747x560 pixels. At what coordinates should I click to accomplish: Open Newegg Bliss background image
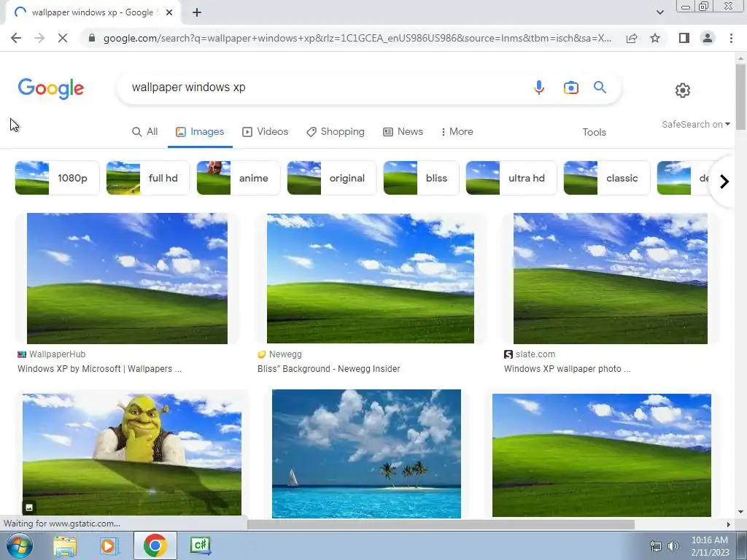click(x=370, y=278)
